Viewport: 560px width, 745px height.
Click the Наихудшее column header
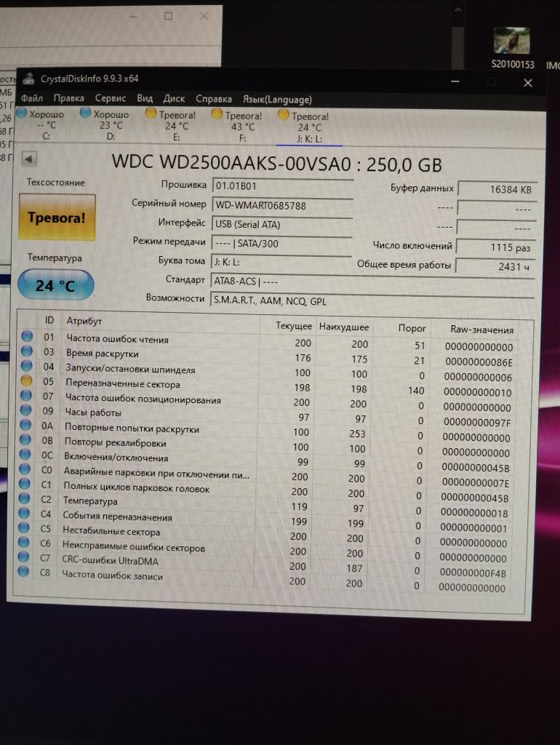tap(344, 327)
